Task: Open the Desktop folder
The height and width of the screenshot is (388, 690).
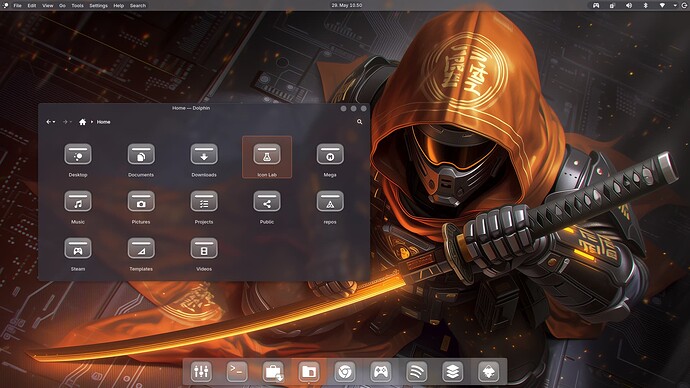Action: 78,160
